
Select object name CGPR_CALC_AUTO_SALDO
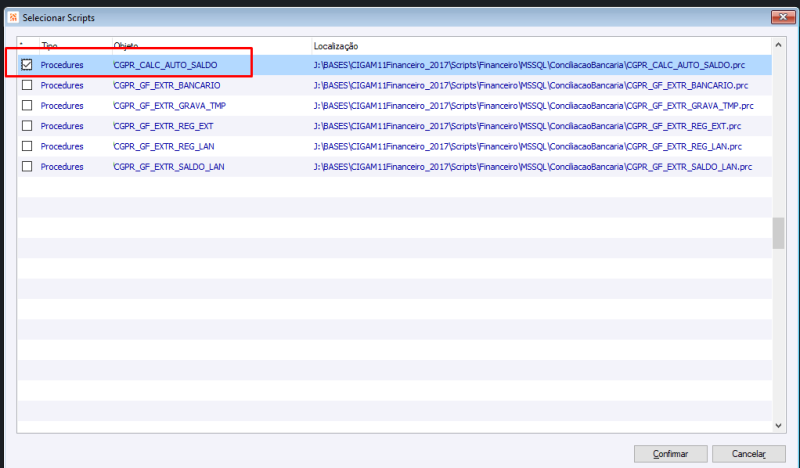[165, 65]
